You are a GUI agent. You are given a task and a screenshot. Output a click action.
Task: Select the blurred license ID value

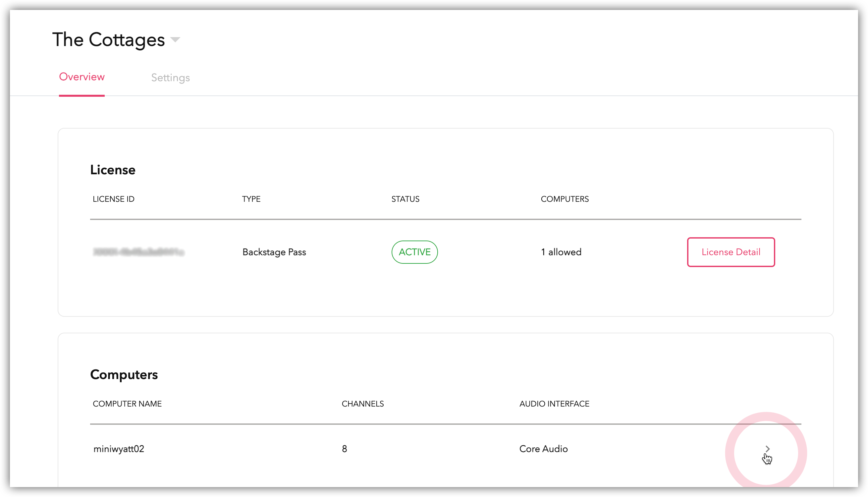pyautogui.click(x=138, y=252)
